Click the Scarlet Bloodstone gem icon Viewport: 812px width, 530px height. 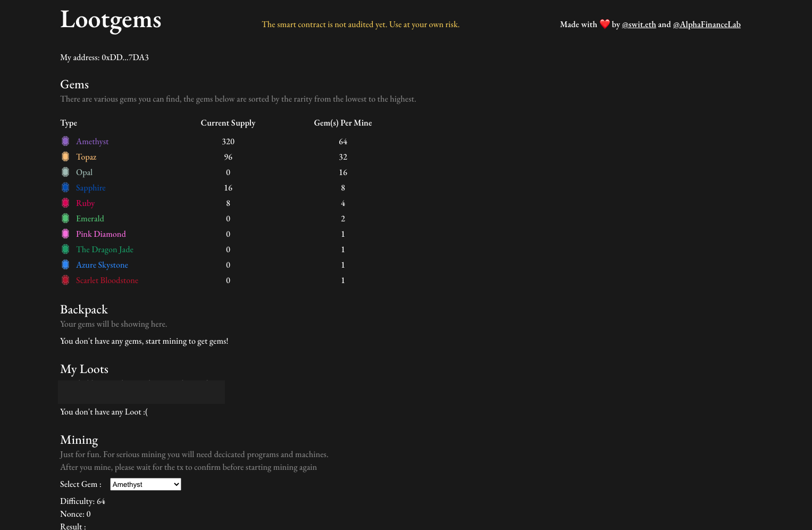[x=65, y=280]
